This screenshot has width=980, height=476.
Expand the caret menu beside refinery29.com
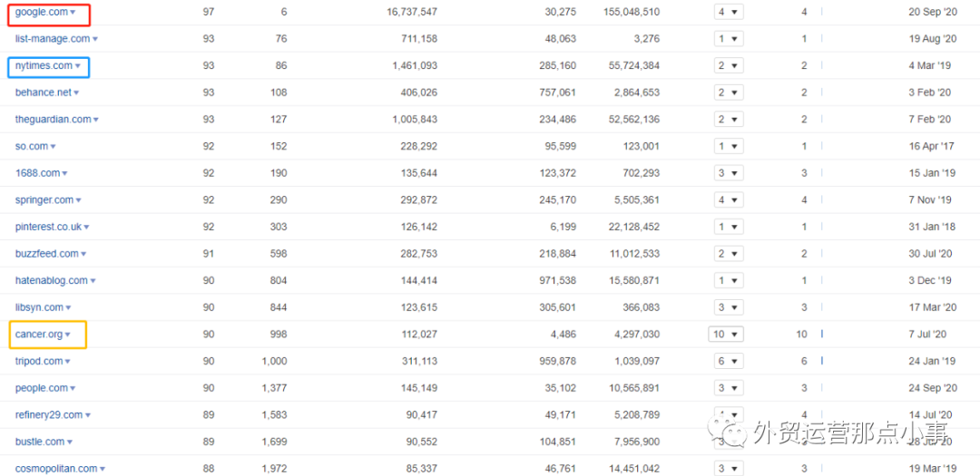(x=88, y=415)
